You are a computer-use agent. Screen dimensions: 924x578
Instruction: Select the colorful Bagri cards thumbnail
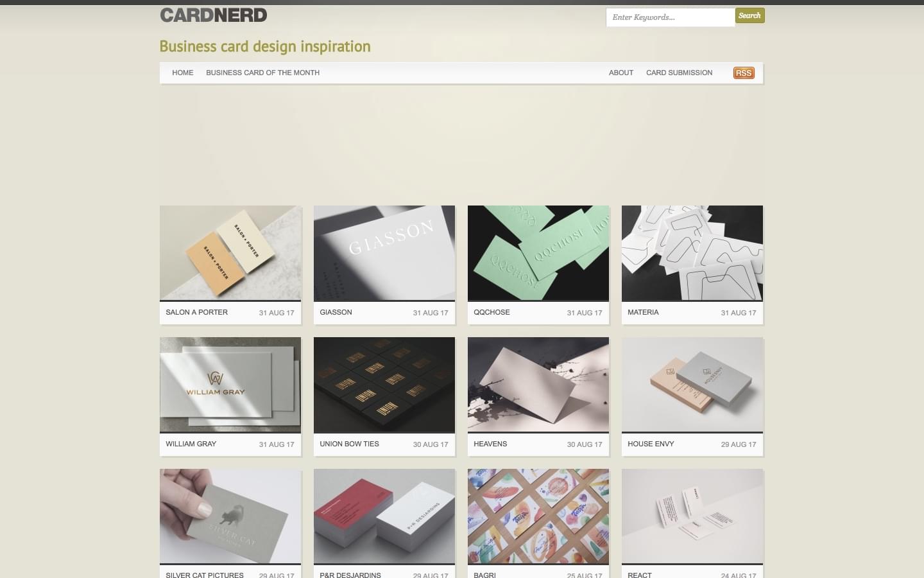(538, 516)
